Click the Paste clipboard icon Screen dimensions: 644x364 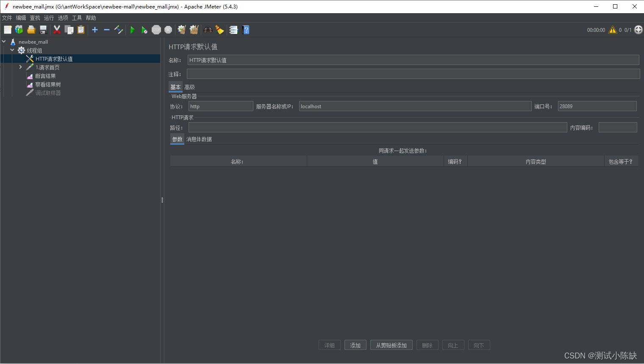[81, 30]
